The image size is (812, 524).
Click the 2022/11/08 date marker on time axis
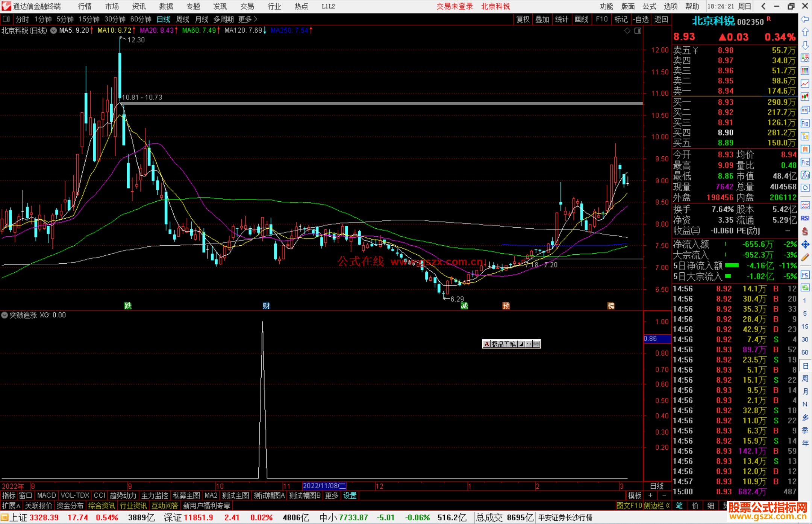coord(324,486)
